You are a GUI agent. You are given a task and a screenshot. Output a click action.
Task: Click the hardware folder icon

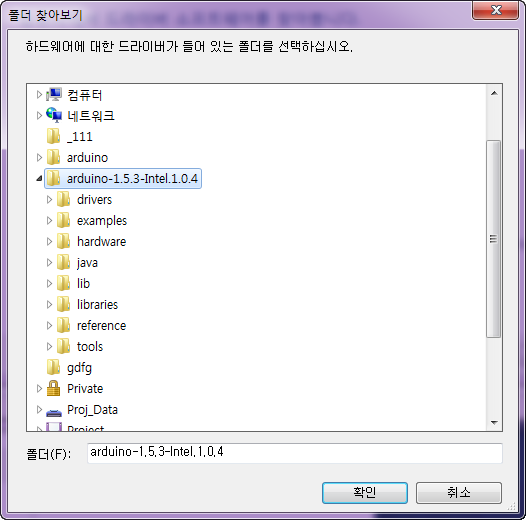[x=63, y=241]
